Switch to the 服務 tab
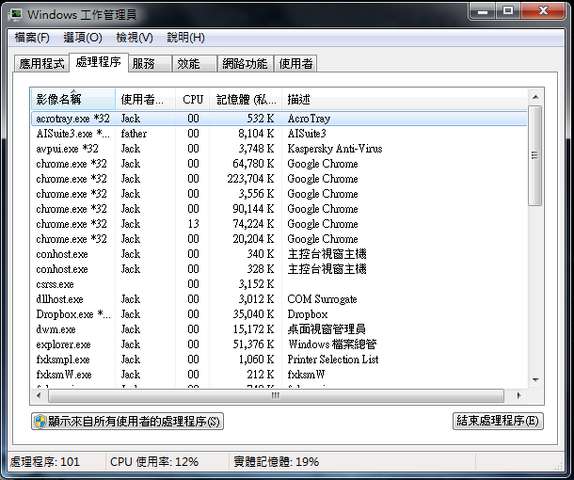 150,63
